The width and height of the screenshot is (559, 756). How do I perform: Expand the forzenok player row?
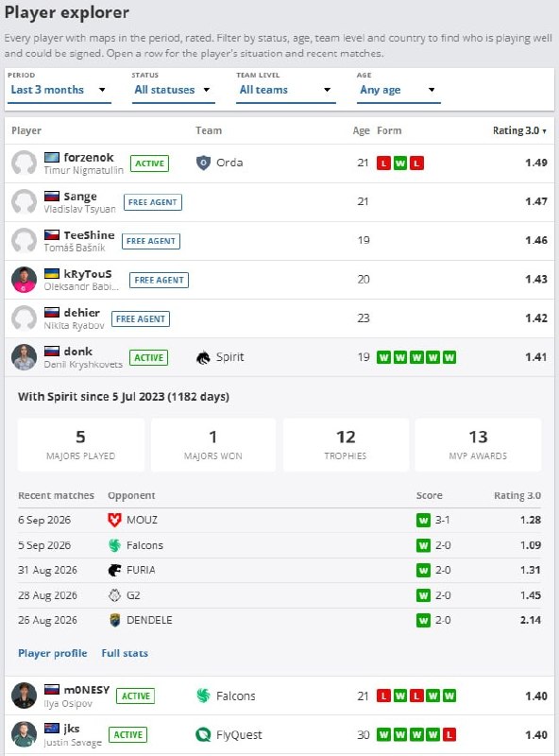279,163
